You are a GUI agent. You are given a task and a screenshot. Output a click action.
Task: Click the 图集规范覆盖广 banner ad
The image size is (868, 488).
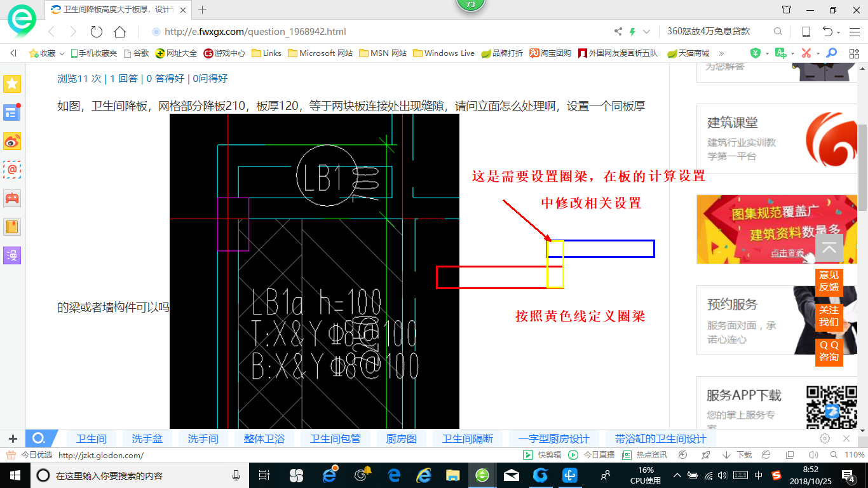pyautogui.click(x=776, y=229)
